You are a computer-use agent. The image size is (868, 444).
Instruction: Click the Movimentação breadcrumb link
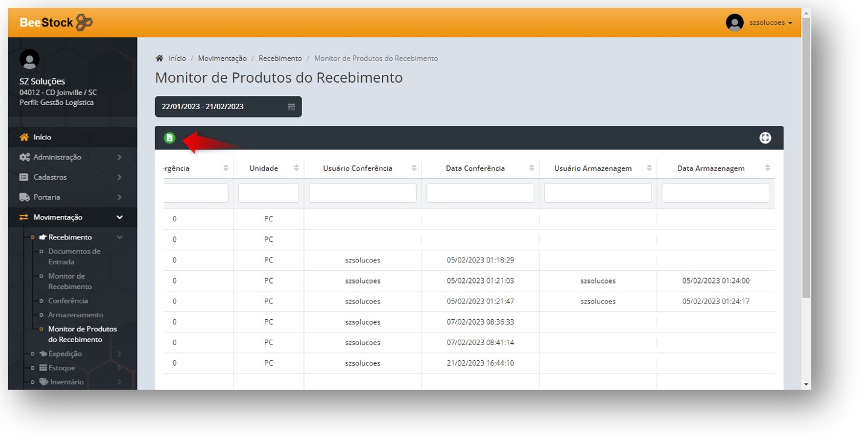pyautogui.click(x=222, y=59)
